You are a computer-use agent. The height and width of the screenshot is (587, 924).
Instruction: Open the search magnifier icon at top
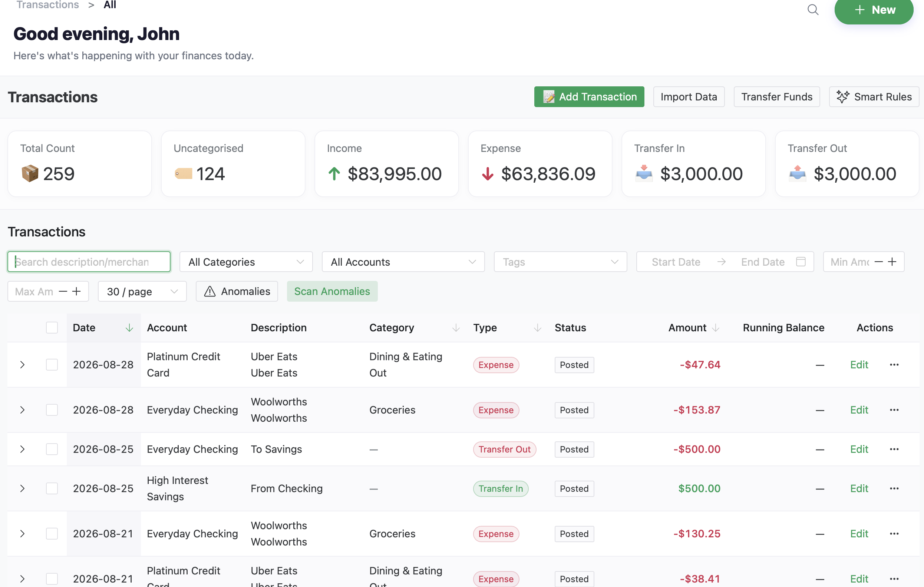(x=813, y=10)
